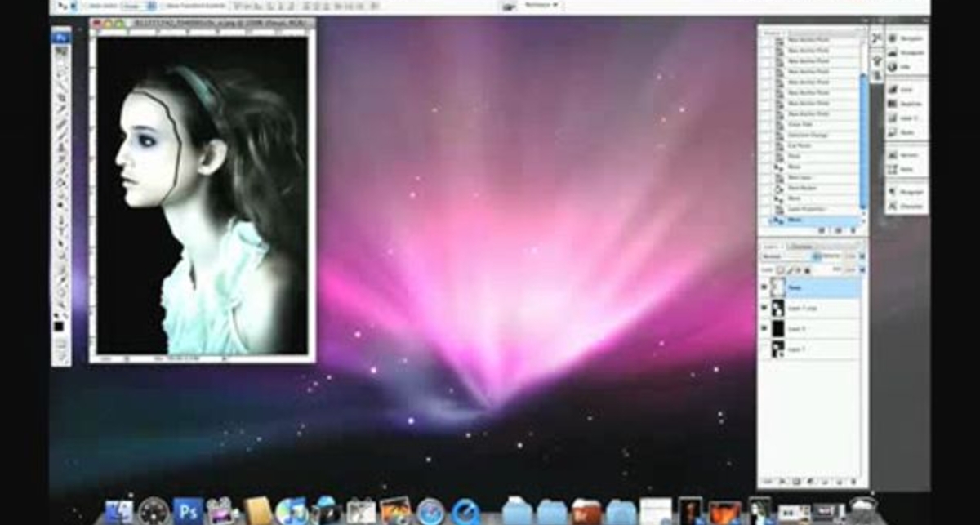Viewport: 980px width, 525px height.
Task: Select the Layer 8 layer row
Action: click(810, 328)
